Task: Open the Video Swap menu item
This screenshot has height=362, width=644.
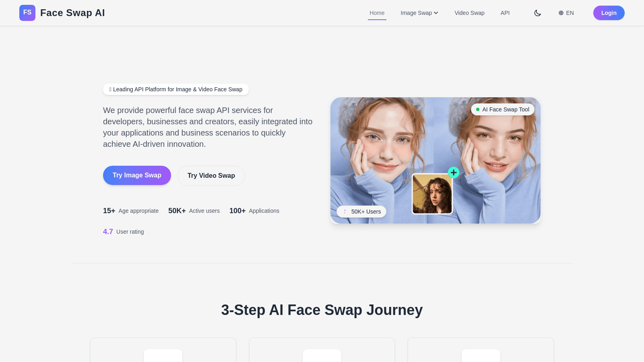Action: click(x=469, y=13)
